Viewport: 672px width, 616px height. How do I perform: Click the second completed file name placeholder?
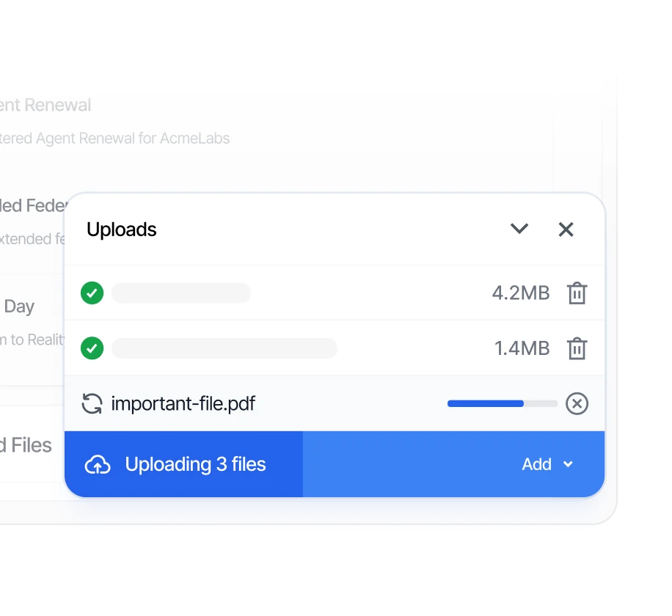[x=224, y=348]
